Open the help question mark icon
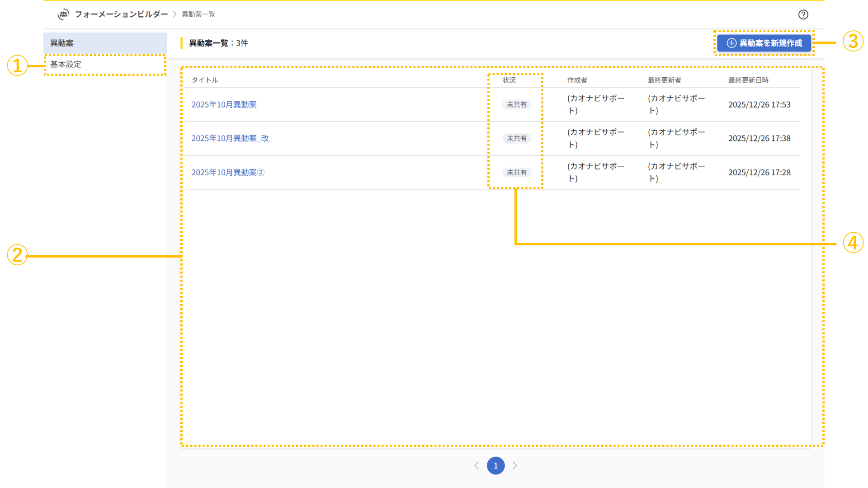Viewport: 868px width, 488px height. pos(803,14)
